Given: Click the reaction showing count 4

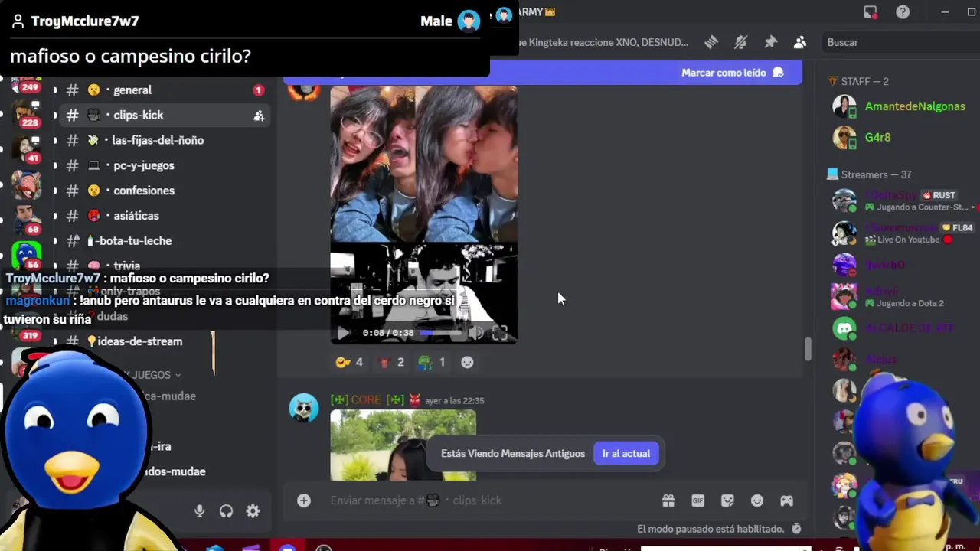Looking at the screenshot, I should 349,362.
